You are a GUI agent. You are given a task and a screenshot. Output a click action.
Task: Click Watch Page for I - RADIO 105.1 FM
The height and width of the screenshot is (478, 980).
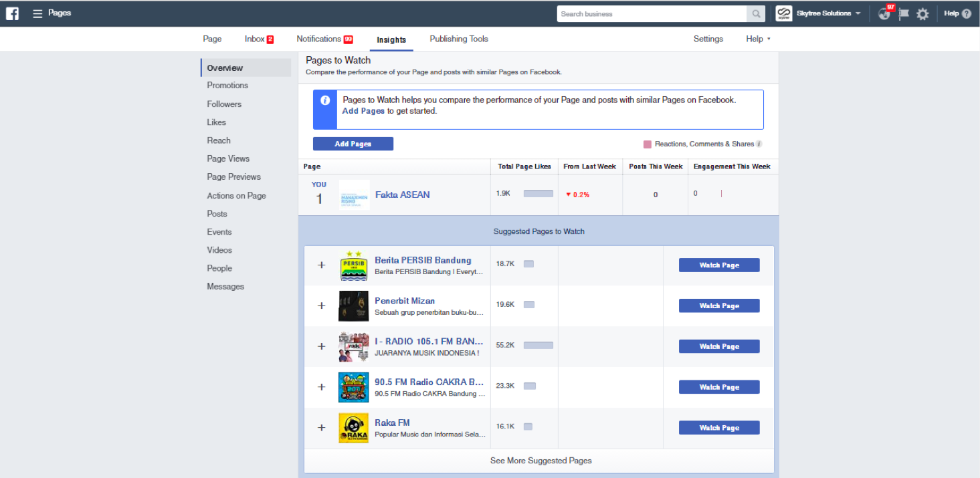pyautogui.click(x=719, y=346)
